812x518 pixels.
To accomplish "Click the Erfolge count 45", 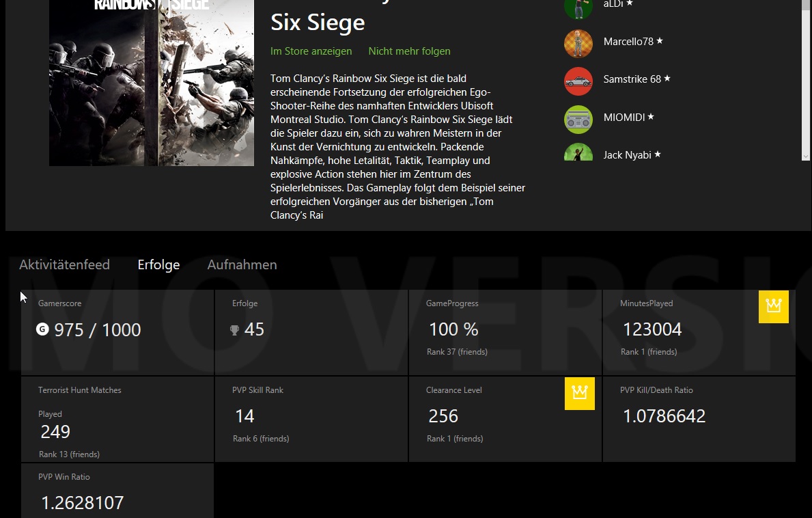I will coord(254,329).
